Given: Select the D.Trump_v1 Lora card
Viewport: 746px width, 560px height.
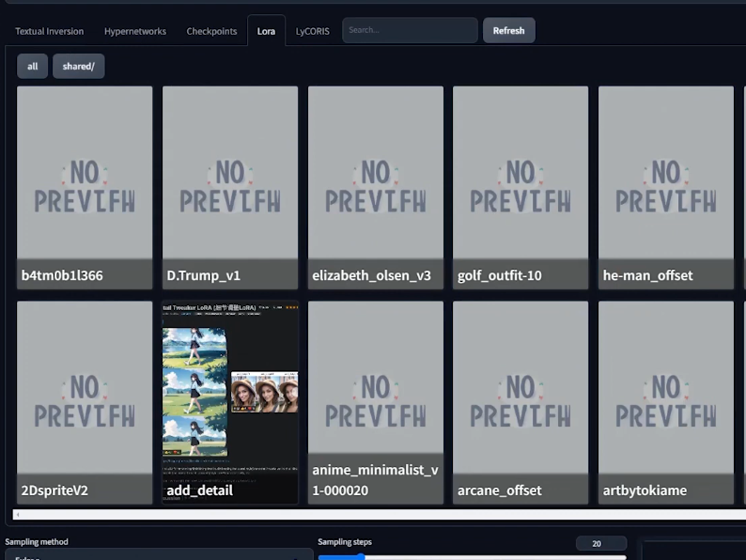Looking at the screenshot, I should tap(230, 188).
